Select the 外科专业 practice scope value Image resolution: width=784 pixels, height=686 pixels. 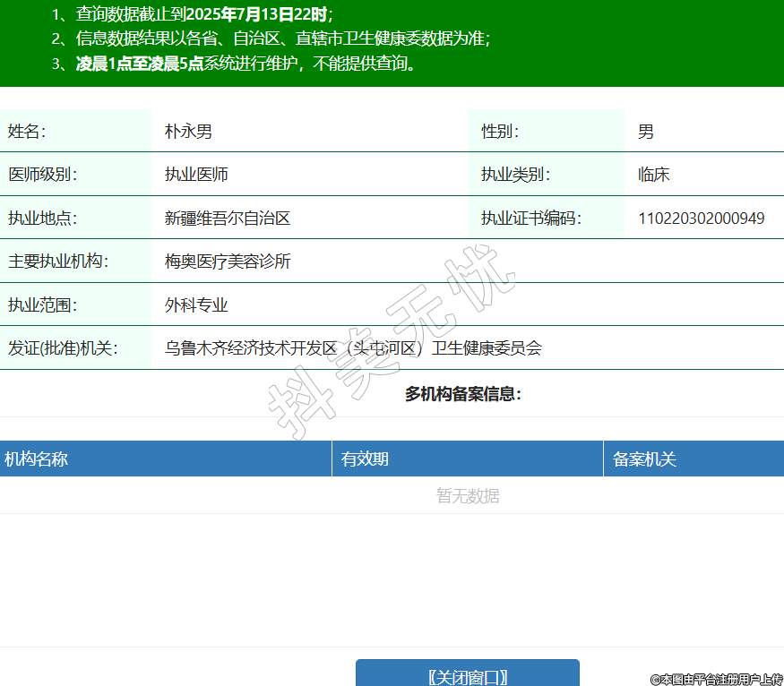196,304
